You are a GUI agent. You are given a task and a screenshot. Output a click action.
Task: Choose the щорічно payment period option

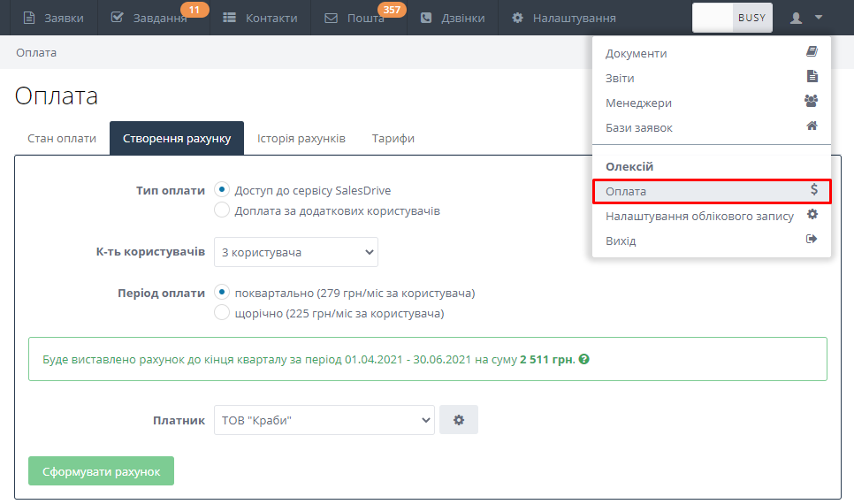point(223,313)
